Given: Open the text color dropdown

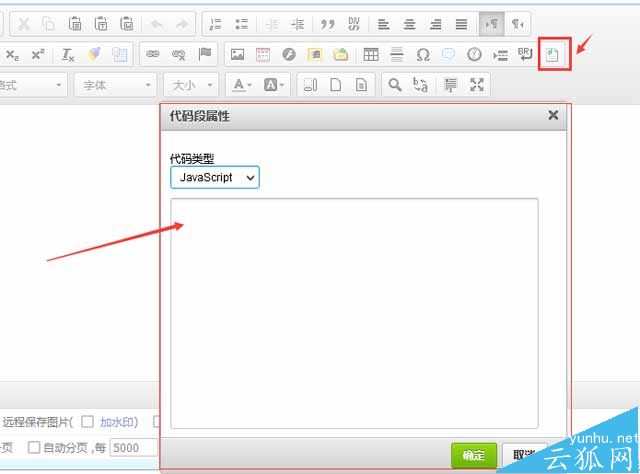Looking at the screenshot, I should [x=242, y=85].
